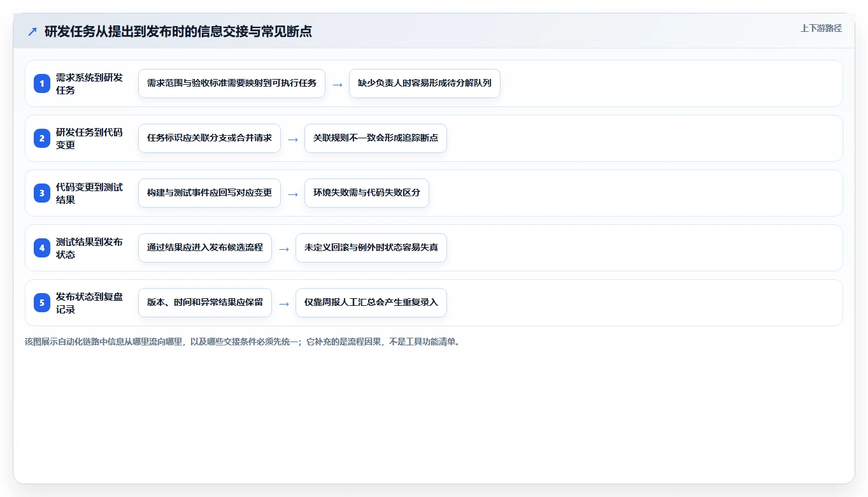
Task: Click the step 5 number badge
Action: (42, 303)
